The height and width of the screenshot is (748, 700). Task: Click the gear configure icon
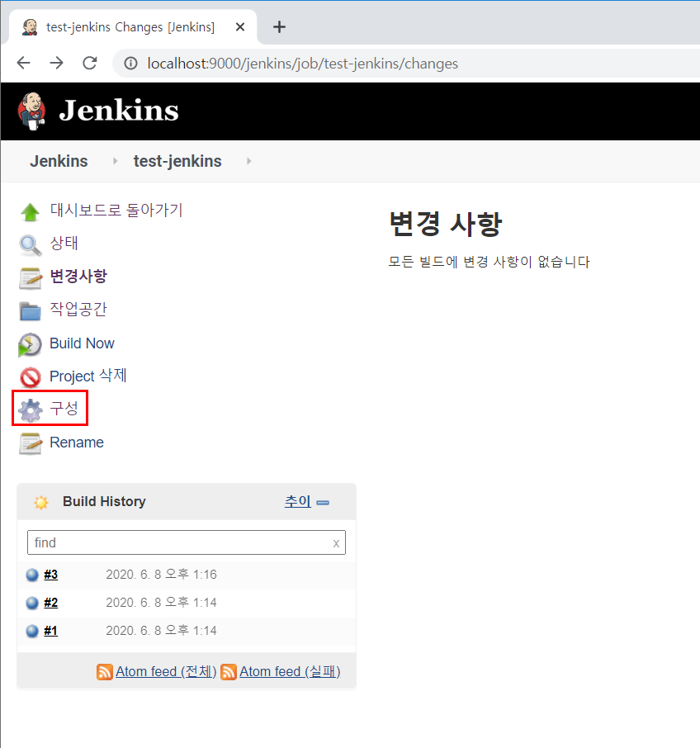click(30, 410)
